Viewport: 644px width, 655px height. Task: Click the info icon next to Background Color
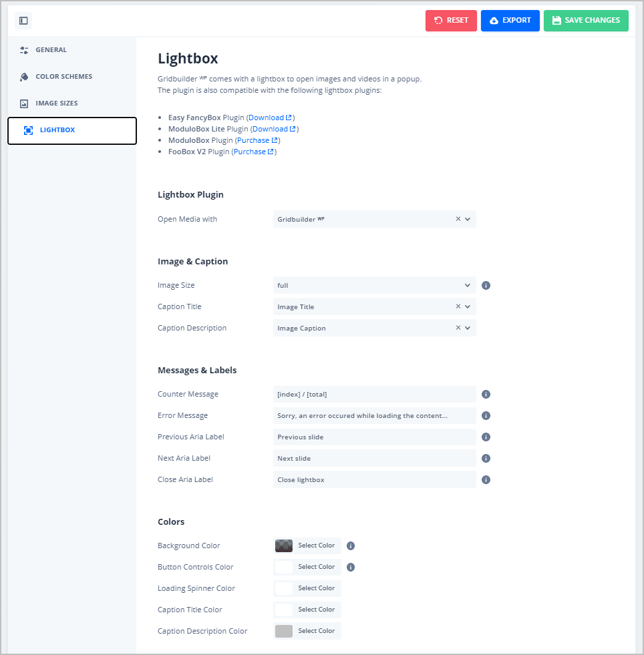click(350, 545)
